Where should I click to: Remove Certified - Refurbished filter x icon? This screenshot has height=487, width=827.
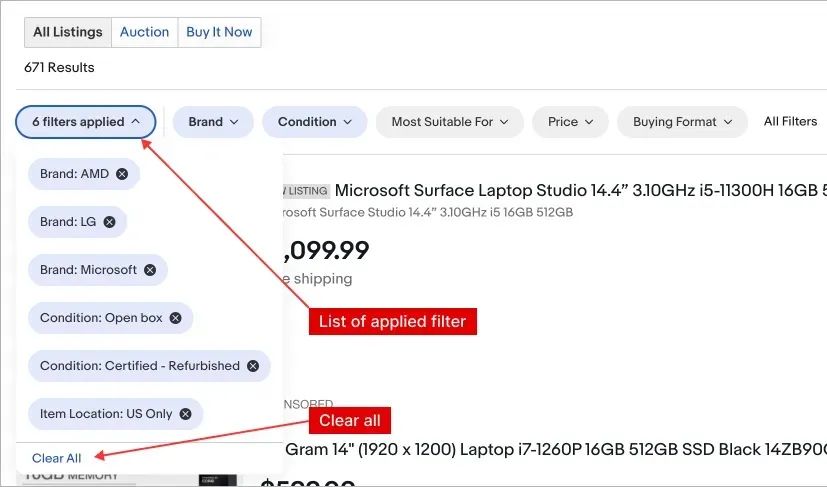[253, 366]
